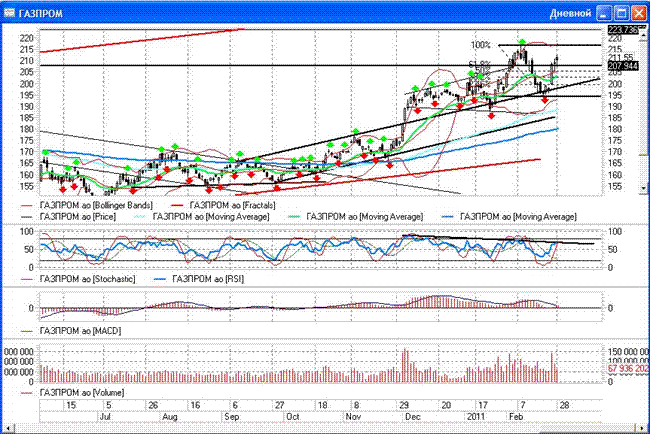Click the date label 28 on time axis
Screen dimensions: 650x434
564,405
